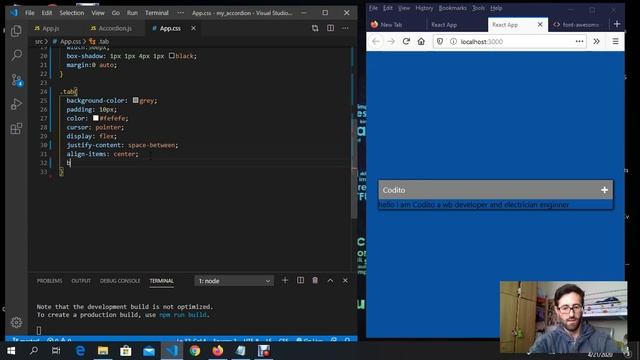Open the Mail app from the taskbar
640x360 pixels.
(x=149, y=351)
